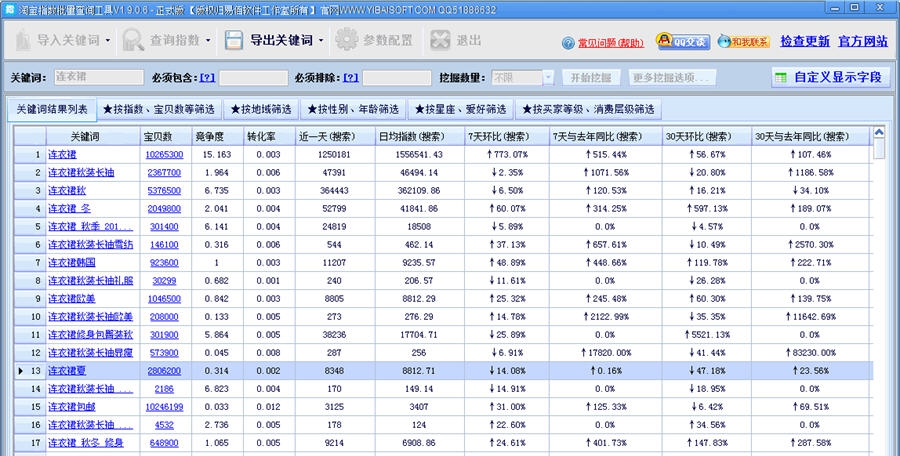
Task: Expand the 导出关键词 dropdown arrow
Action: (321, 41)
